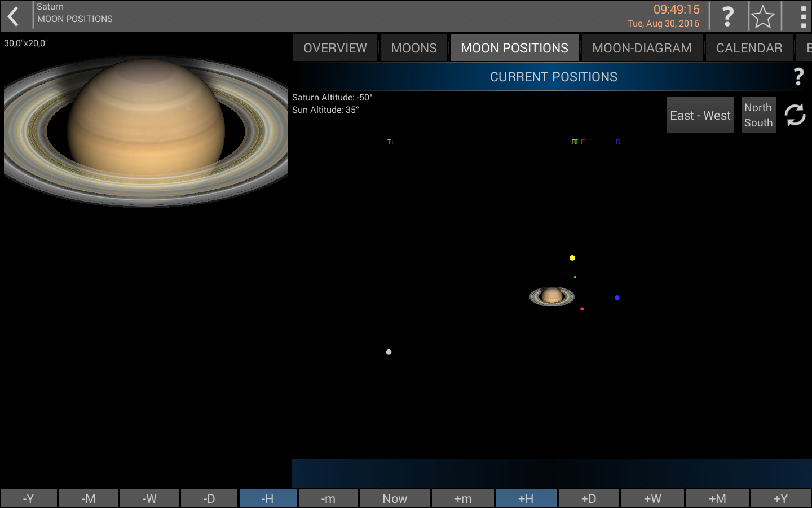
Task: Step back one hour with -H
Action: click(268, 498)
